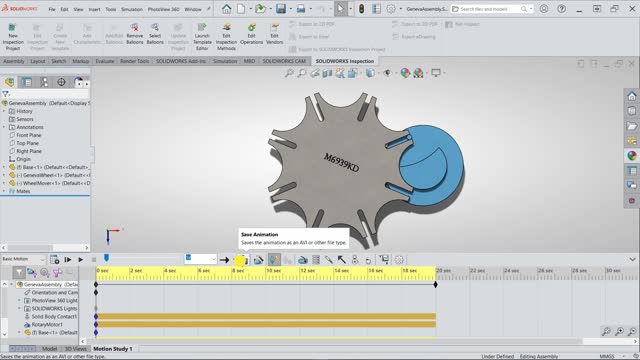640x360 pixels.
Task: Click Zoom to Fit in heads-up toolbar
Action: 289,73
